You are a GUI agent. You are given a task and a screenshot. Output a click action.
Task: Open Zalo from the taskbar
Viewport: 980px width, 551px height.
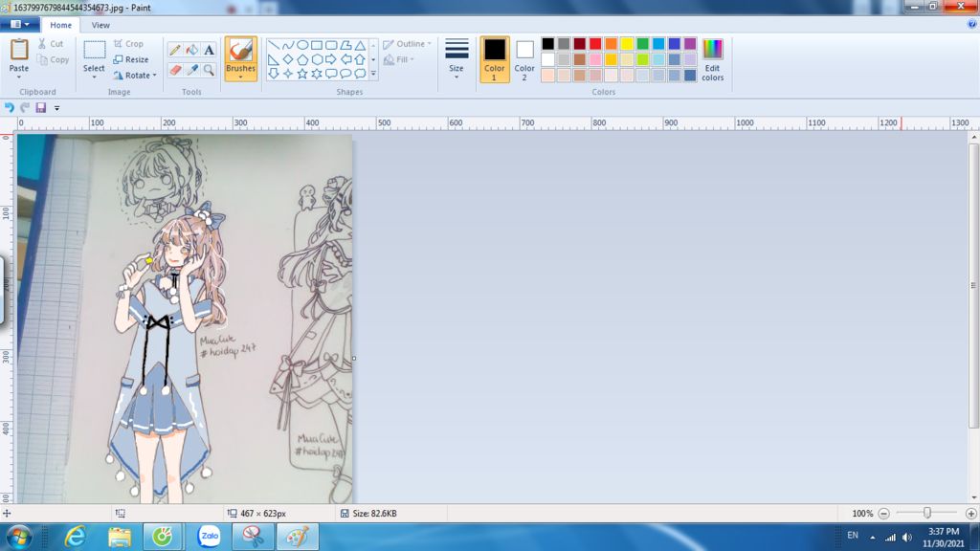[209, 537]
